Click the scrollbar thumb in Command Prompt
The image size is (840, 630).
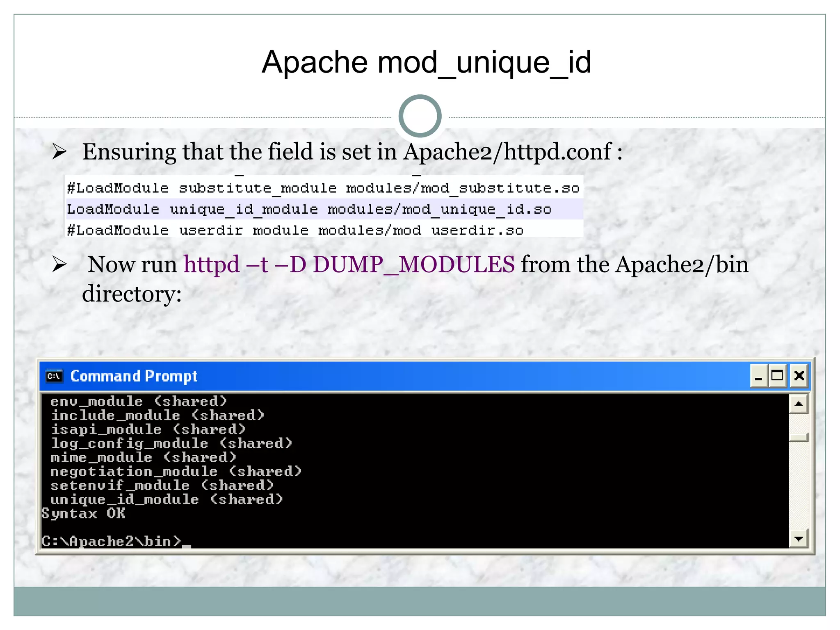798,437
